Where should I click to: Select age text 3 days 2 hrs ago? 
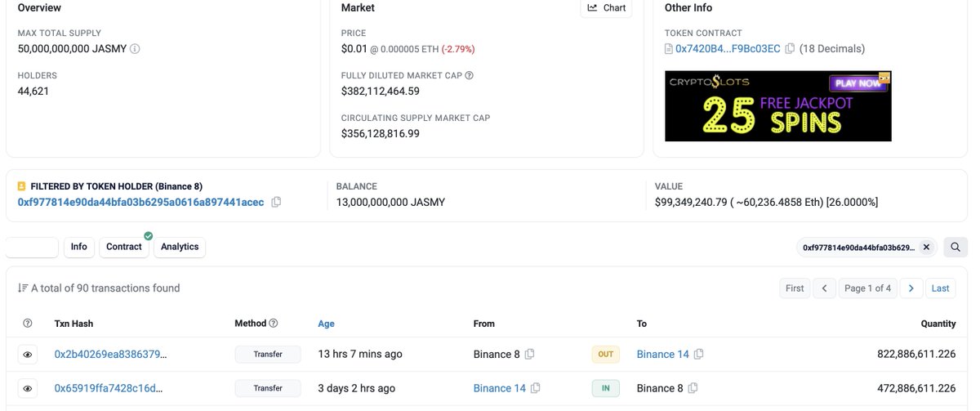click(356, 388)
